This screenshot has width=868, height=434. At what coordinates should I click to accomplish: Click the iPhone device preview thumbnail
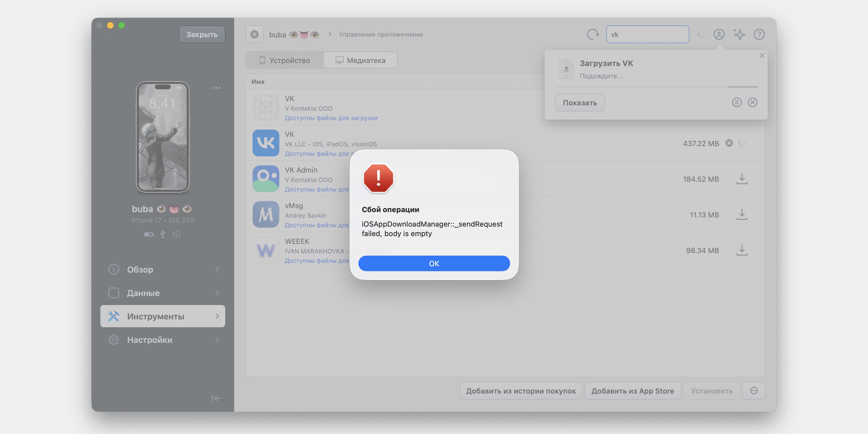[x=162, y=137]
